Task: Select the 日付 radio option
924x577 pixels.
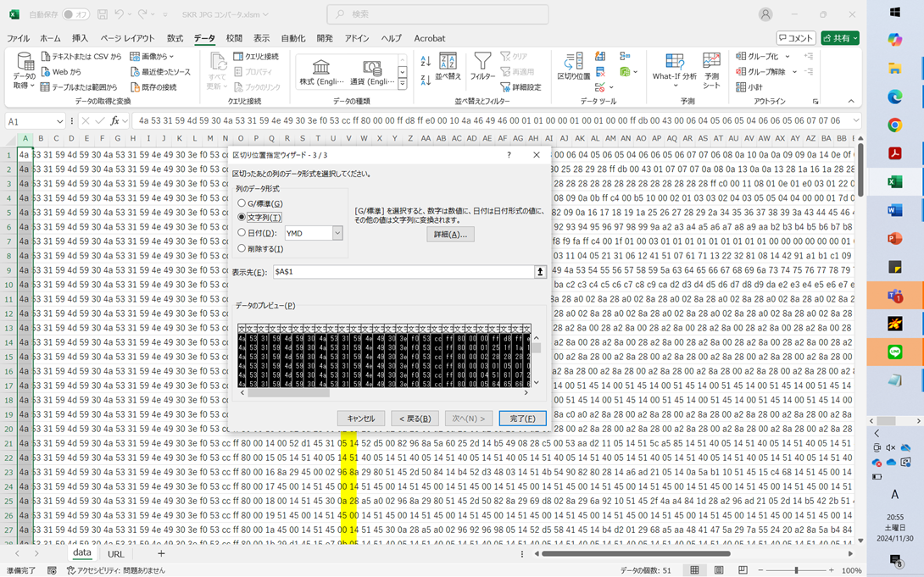Action: (242, 232)
